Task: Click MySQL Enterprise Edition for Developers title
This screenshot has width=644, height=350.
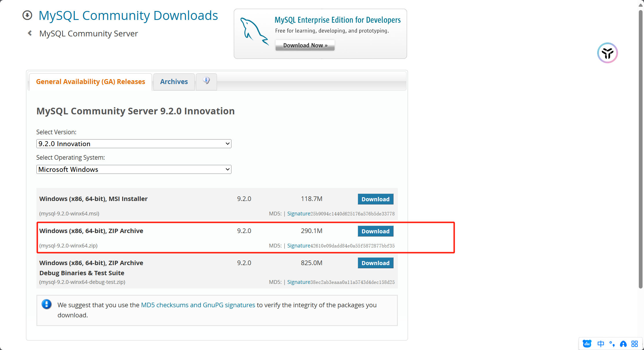Action: 337,20
